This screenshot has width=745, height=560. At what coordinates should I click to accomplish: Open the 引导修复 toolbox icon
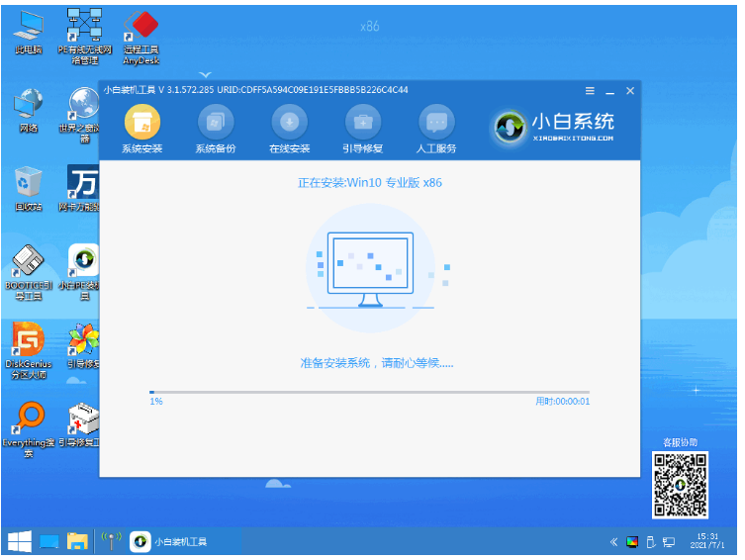[362, 123]
